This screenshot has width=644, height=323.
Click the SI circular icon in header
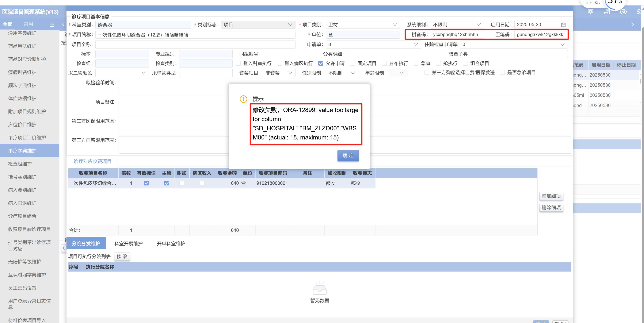click(x=623, y=12)
